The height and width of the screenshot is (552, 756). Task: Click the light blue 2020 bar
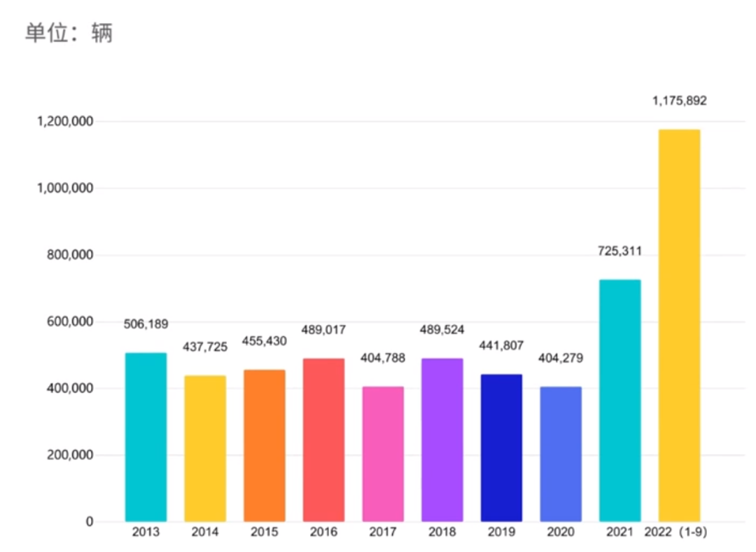tap(561, 454)
